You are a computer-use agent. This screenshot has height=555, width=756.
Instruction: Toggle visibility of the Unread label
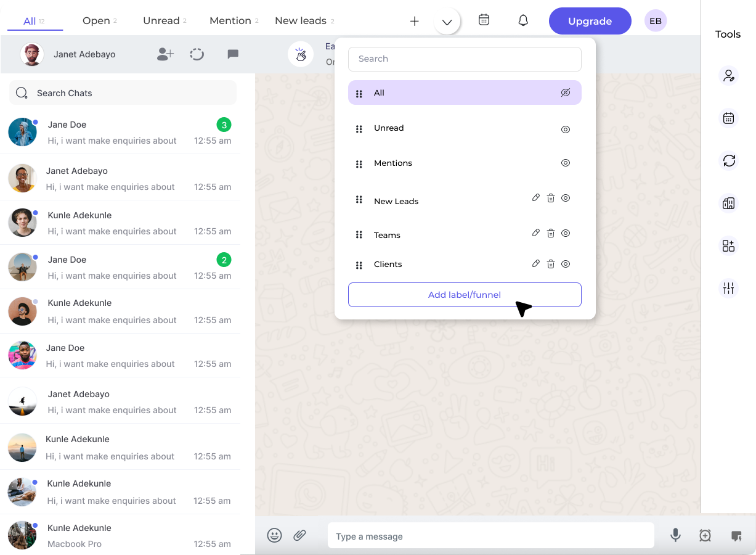pos(566,129)
